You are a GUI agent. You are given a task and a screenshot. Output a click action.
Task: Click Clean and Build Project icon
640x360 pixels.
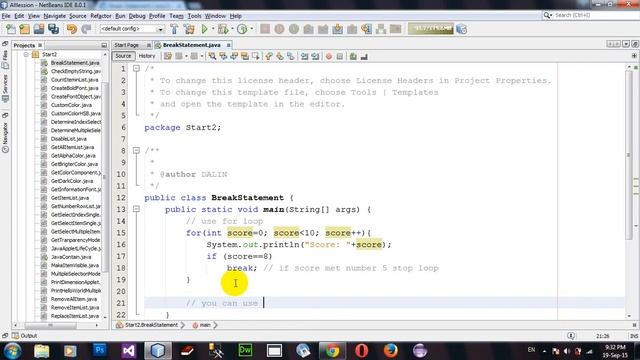(x=189, y=29)
